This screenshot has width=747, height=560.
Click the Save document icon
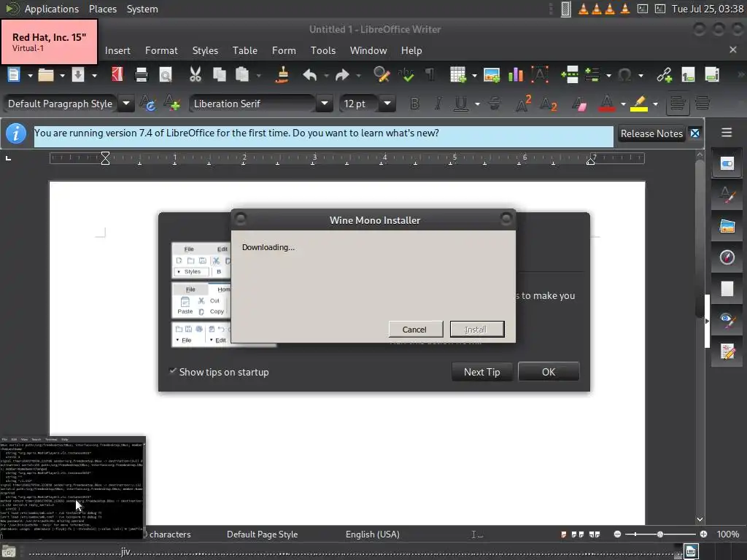tap(78, 75)
